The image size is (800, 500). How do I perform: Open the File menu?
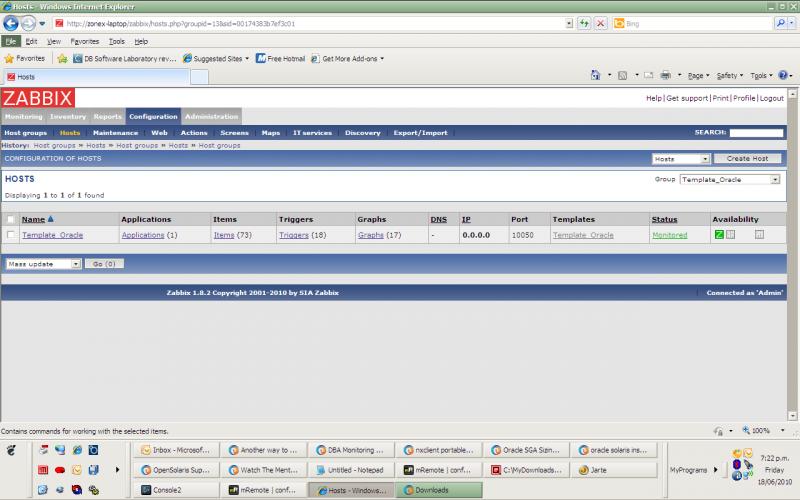11,41
